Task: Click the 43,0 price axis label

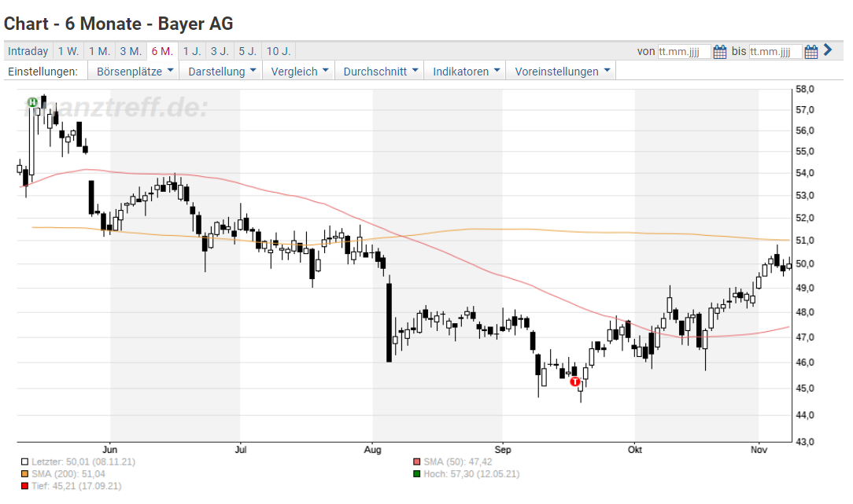Action: [805, 442]
